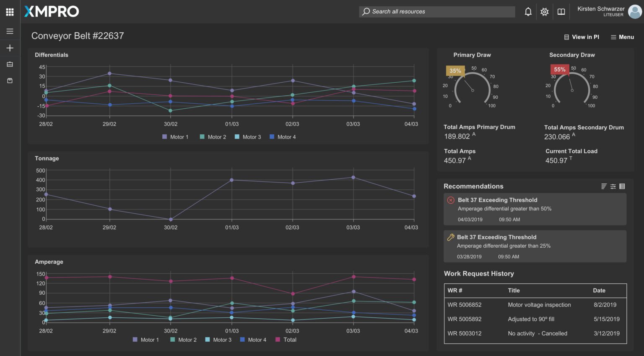
Task: Toggle Motor 1 series in Differentials legend
Action: tap(175, 137)
